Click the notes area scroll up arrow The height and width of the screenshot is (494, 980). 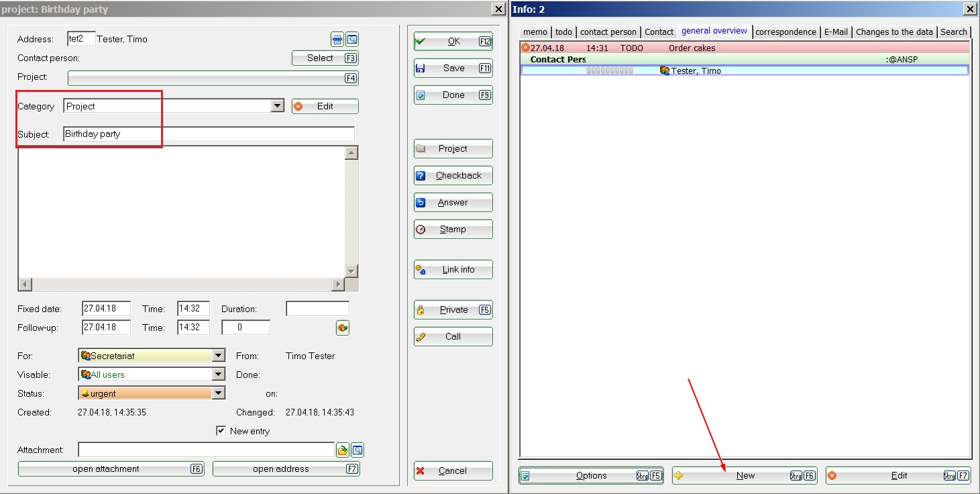[351, 152]
